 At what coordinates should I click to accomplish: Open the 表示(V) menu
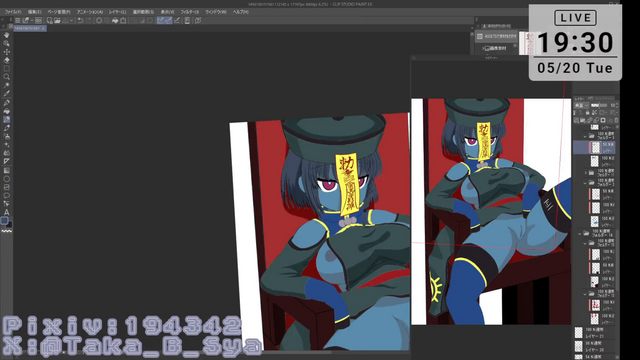[x=167, y=12]
